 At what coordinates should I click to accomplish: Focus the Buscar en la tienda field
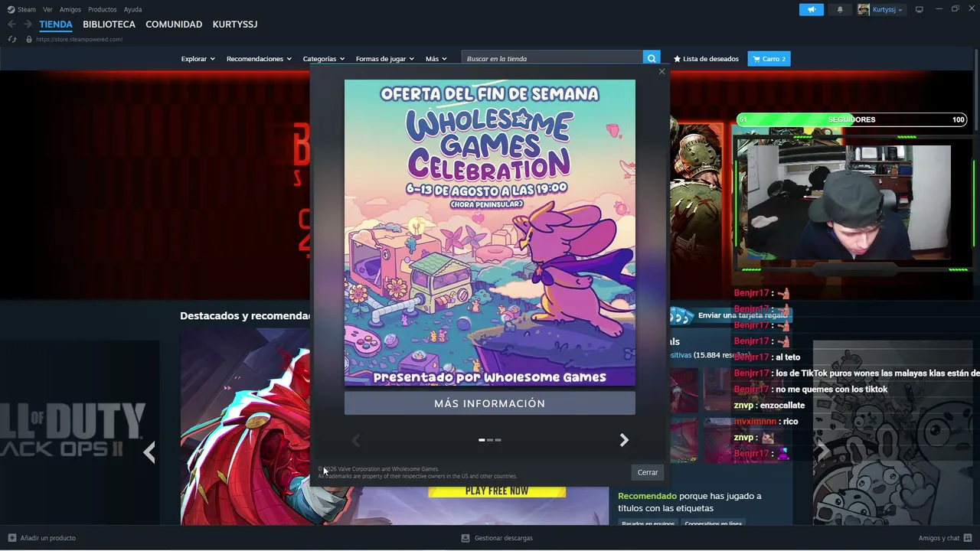click(552, 59)
